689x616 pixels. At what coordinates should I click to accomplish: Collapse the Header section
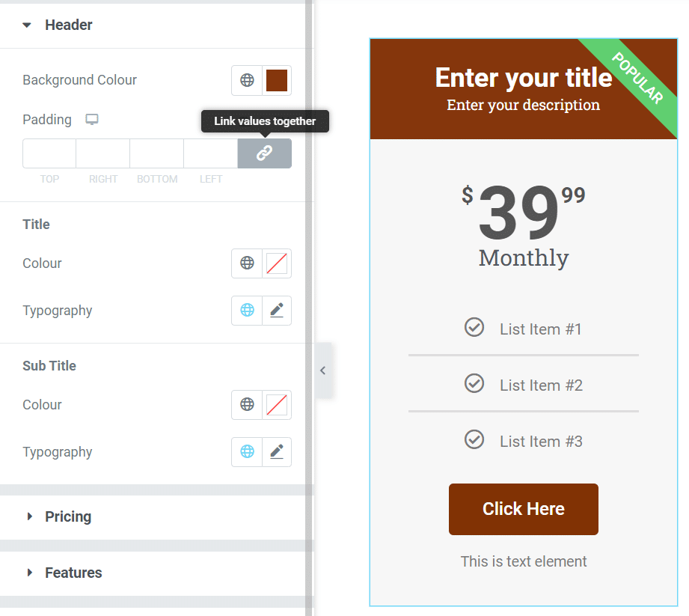pyautogui.click(x=27, y=24)
